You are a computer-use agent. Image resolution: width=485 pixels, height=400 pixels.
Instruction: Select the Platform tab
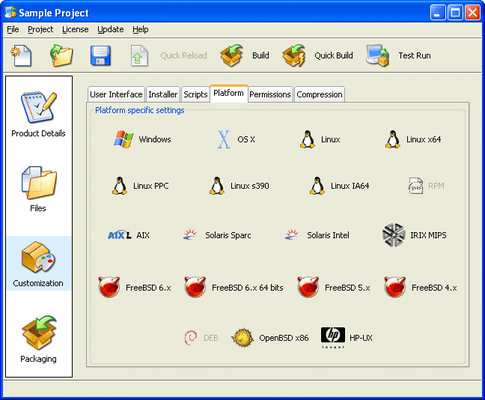pos(229,93)
